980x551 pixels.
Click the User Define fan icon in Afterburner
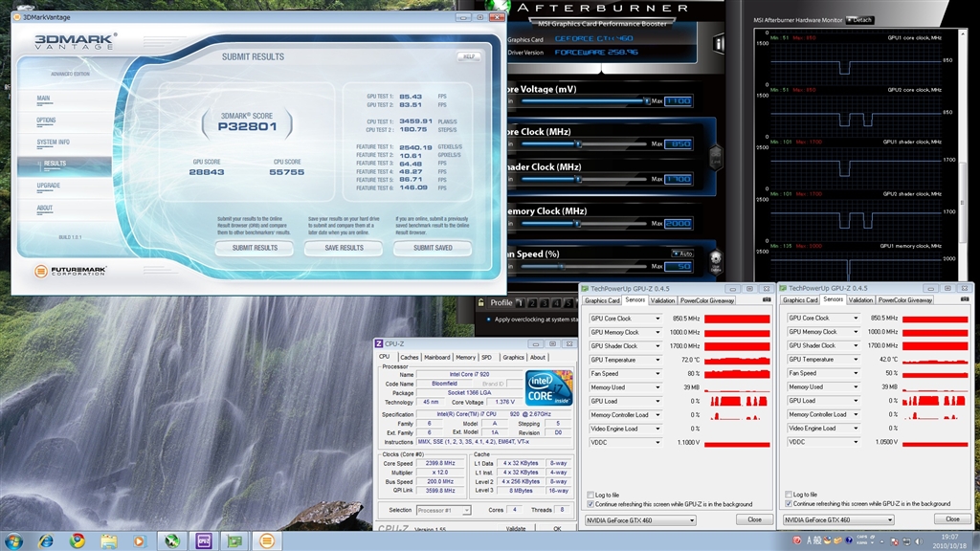716,260
